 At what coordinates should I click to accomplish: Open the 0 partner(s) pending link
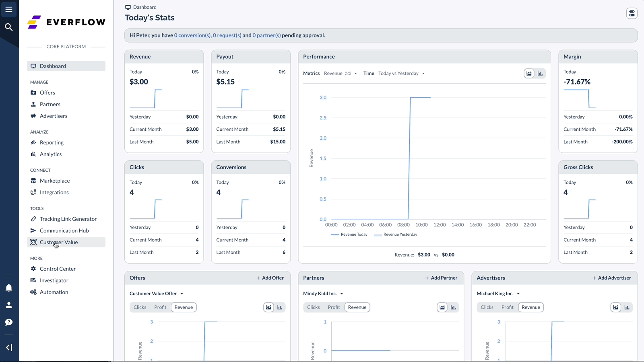[266, 35]
